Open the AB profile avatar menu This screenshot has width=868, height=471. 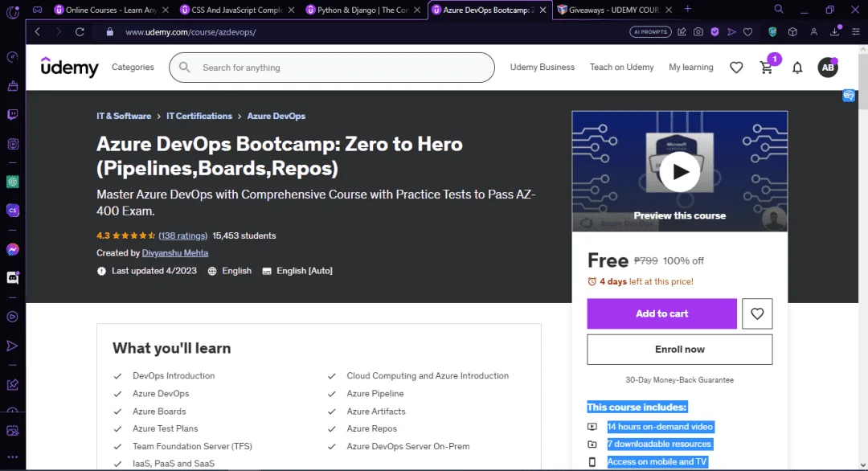tap(828, 68)
